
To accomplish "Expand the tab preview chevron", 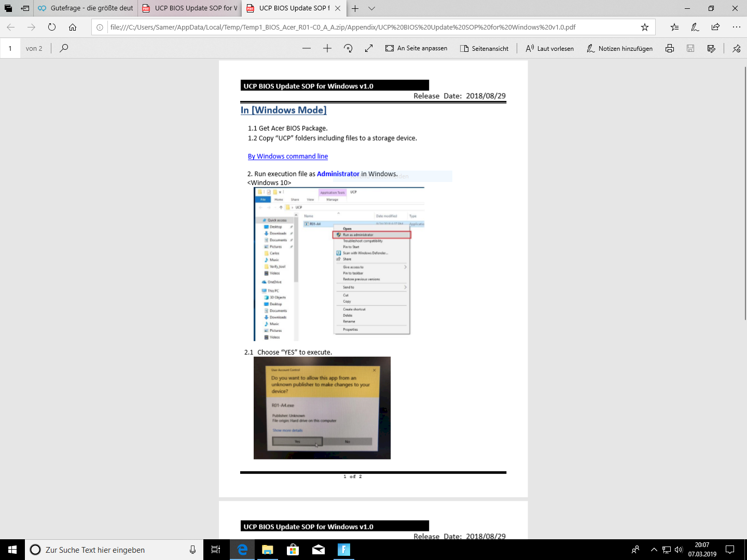I will pos(371,8).
